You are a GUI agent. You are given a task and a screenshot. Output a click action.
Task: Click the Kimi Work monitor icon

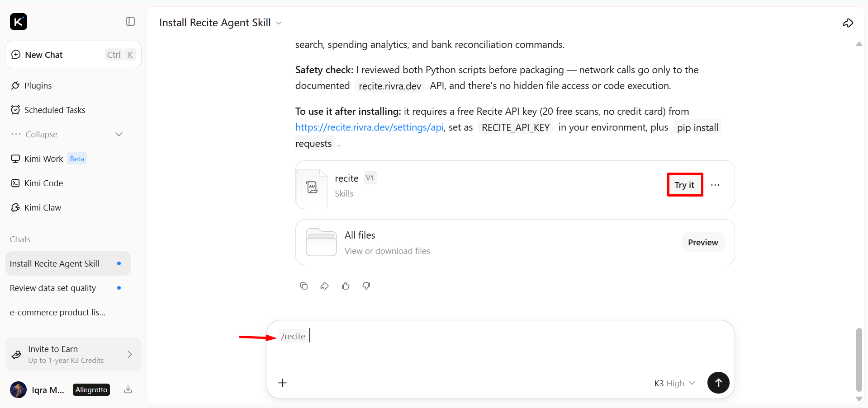(15, 159)
